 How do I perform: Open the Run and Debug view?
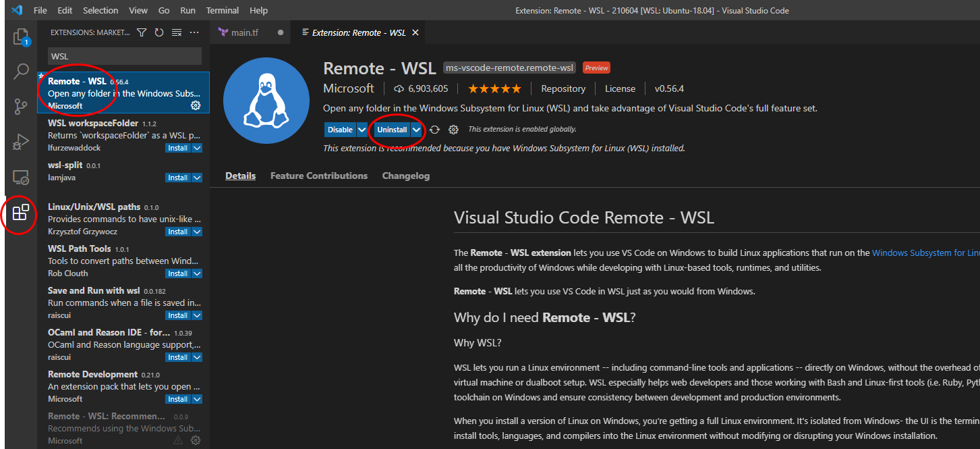pyautogui.click(x=21, y=142)
